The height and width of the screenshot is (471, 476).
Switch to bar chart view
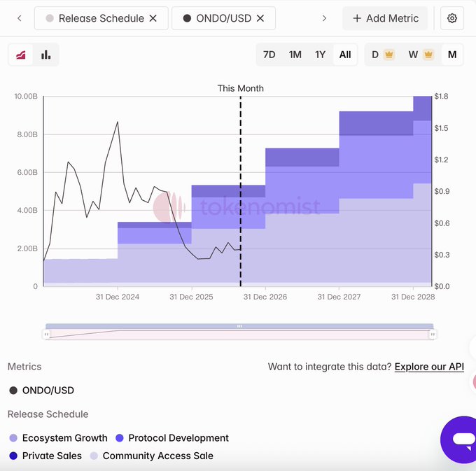[x=45, y=55]
